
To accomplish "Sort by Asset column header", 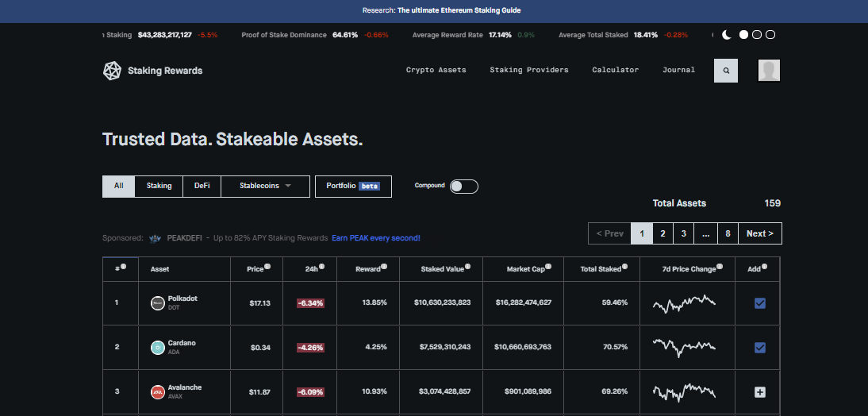I will click(159, 269).
